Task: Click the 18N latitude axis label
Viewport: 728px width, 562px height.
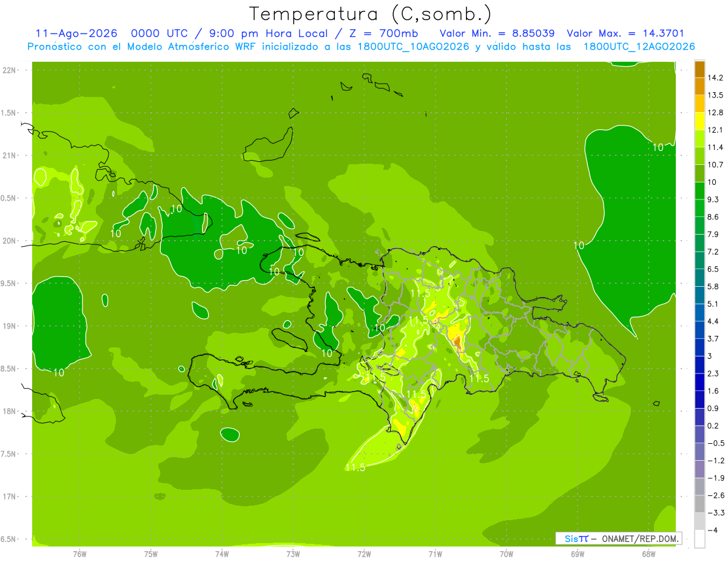Action: click(x=10, y=411)
